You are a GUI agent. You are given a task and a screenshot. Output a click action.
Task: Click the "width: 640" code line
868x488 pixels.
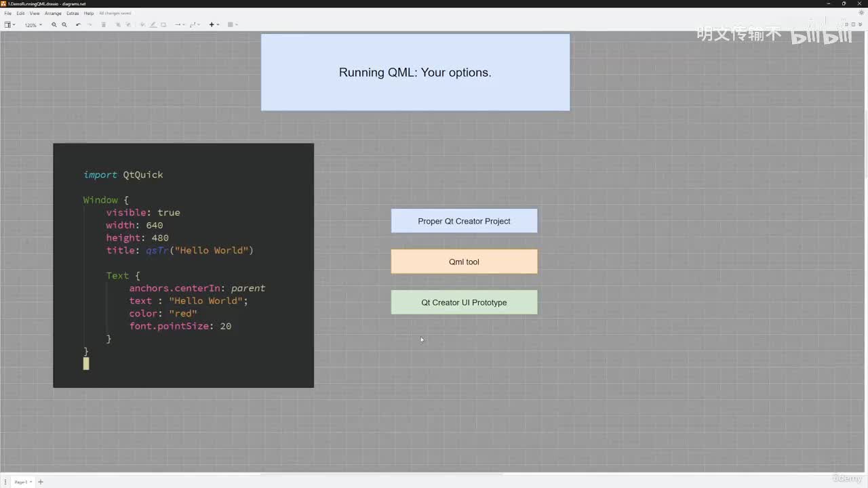click(x=134, y=225)
